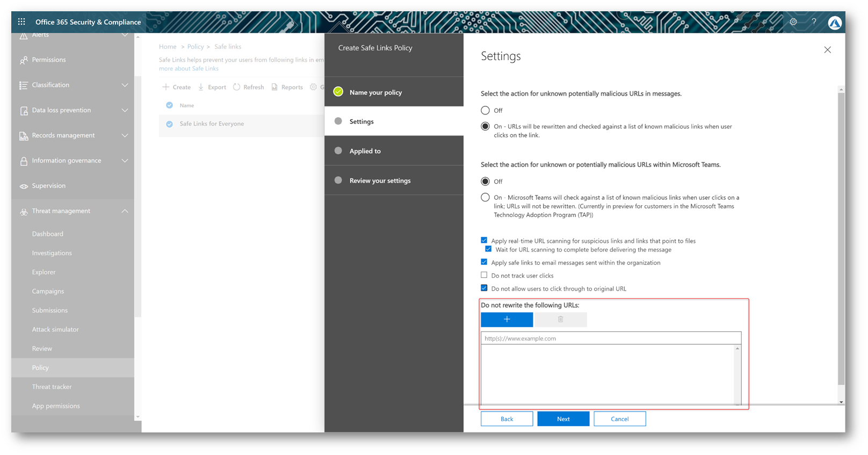Click the Refresh circular arrow icon
Image resolution: width=868 pixels, height=455 pixels.
pyautogui.click(x=236, y=87)
